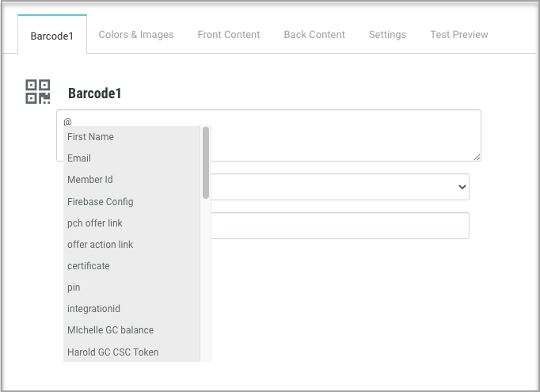
Task: Select MIchelle GC balance option
Action: click(110, 330)
